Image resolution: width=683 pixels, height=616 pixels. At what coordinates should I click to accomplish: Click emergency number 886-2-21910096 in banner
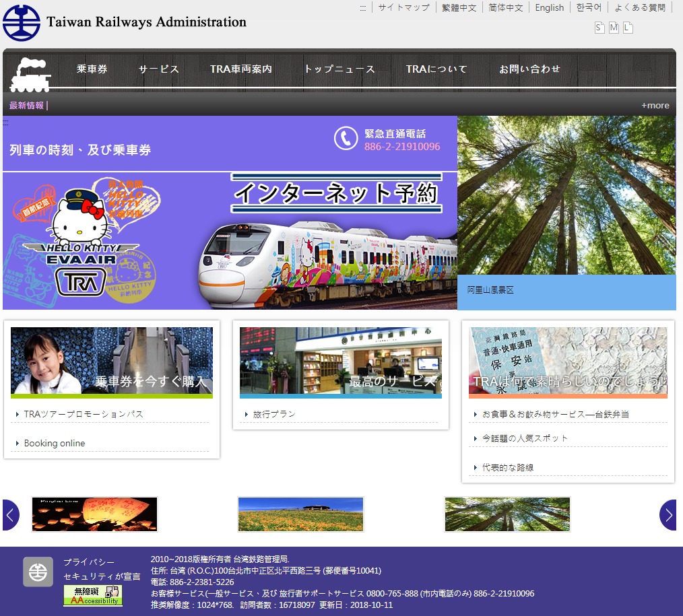(402, 147)
